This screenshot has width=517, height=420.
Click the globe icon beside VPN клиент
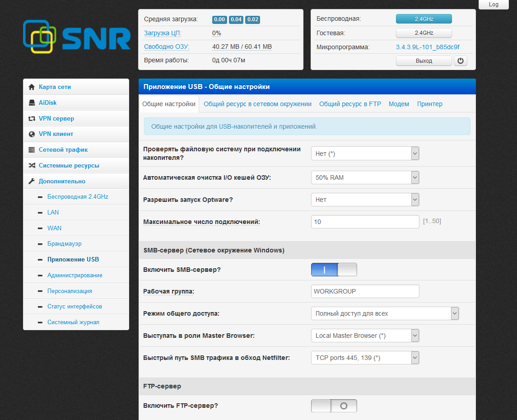tap(32, 134)
